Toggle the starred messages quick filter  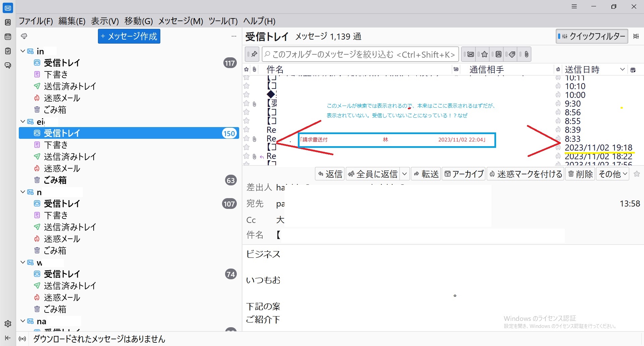(484, 54)
